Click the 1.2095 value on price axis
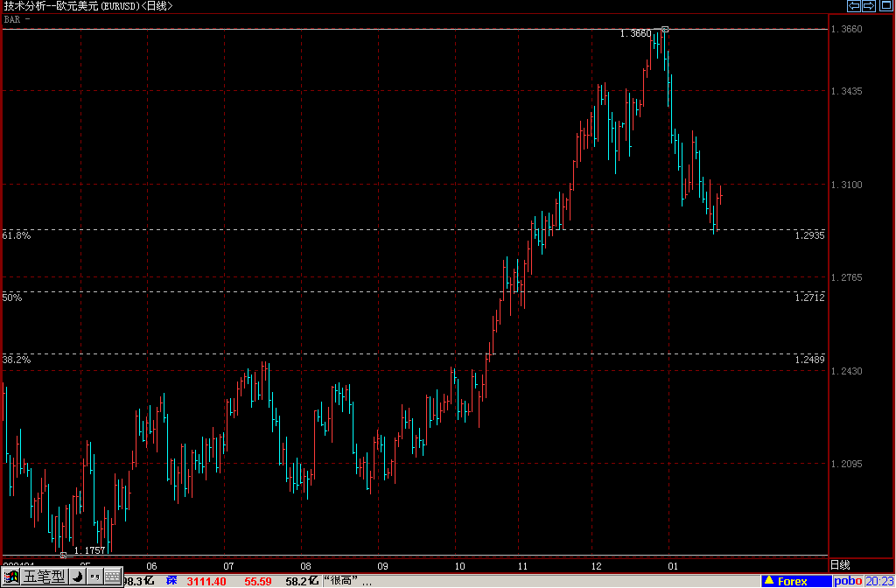This screenshot has height=588, width=896. click(847, 464)
